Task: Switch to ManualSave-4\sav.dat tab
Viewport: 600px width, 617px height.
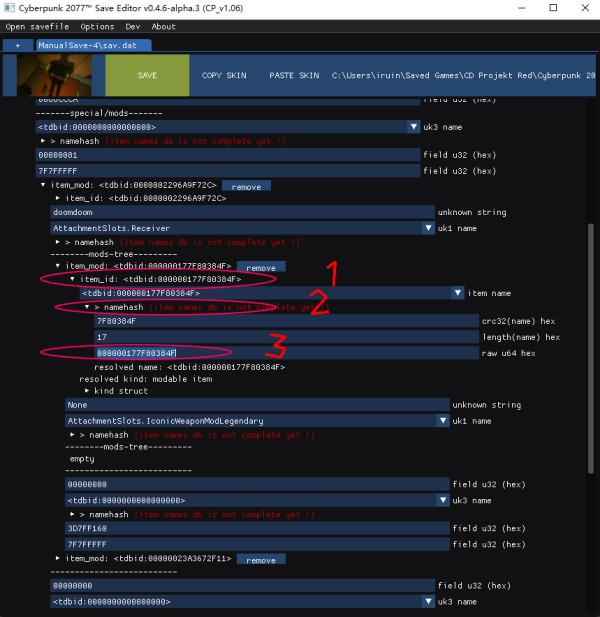Action: point(94,46)
